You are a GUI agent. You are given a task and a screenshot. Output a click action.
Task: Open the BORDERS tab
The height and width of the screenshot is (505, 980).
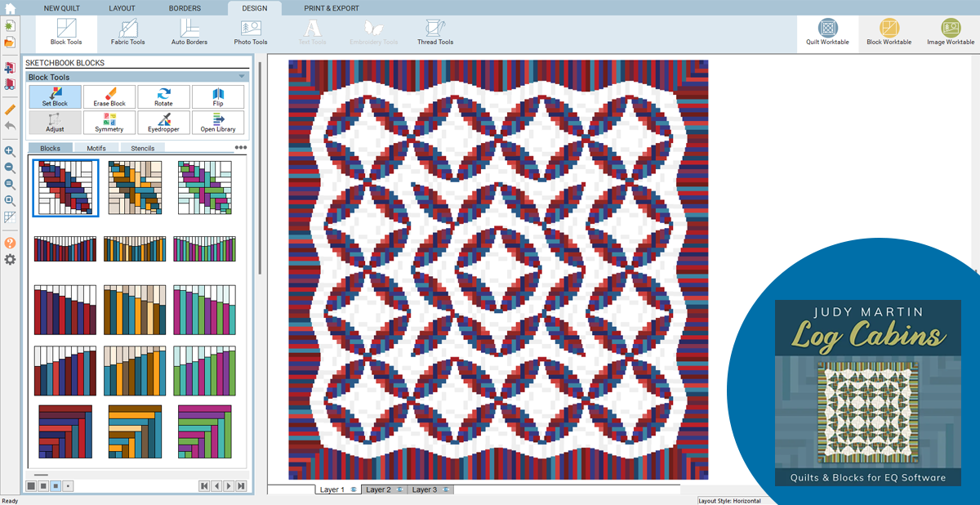coord(185,8)
